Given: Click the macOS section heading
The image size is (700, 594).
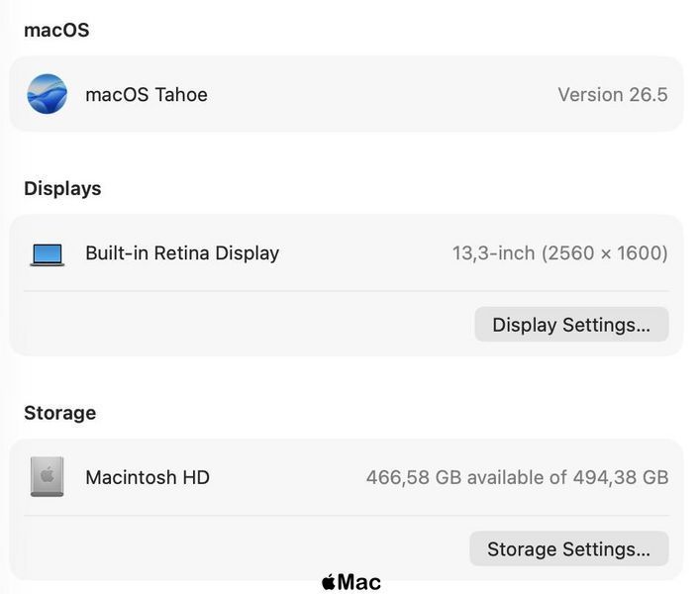Looking at the screenshot, I should click(56, 31).
